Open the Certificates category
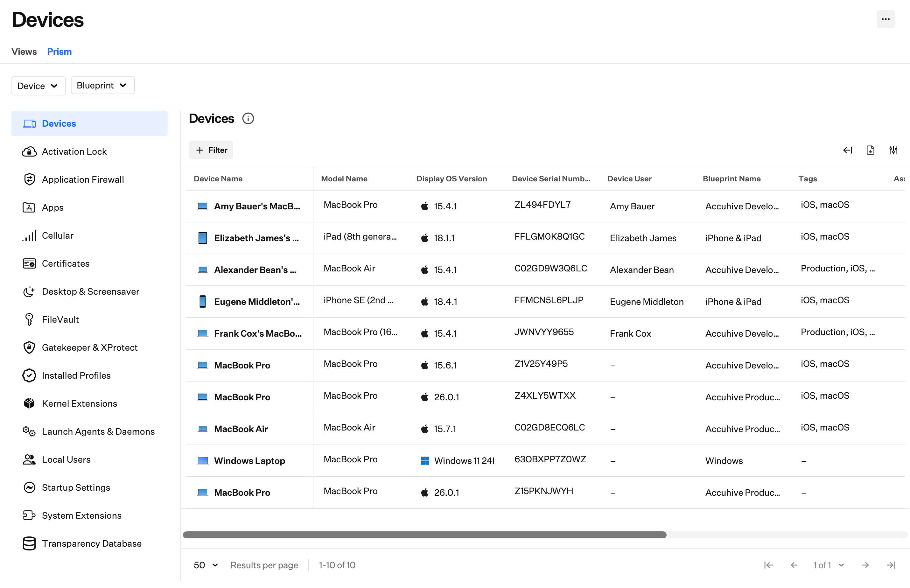 [x=89, y=263]
